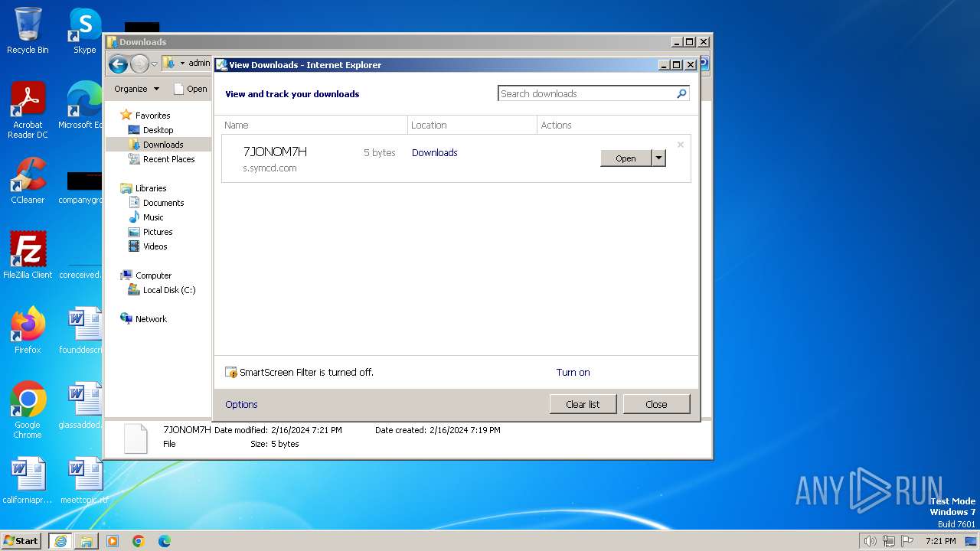
Task: Open Windows Media Player from taskbar
Action: pyautogui.click(x=113, y=540)
